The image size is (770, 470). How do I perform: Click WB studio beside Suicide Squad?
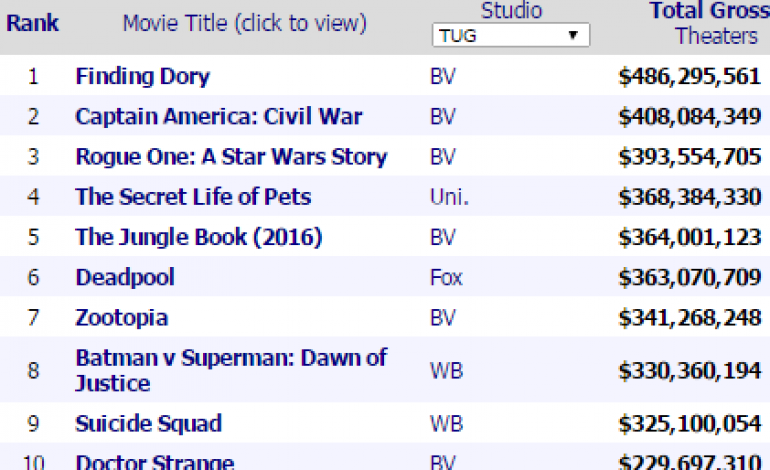click(446, 423)
